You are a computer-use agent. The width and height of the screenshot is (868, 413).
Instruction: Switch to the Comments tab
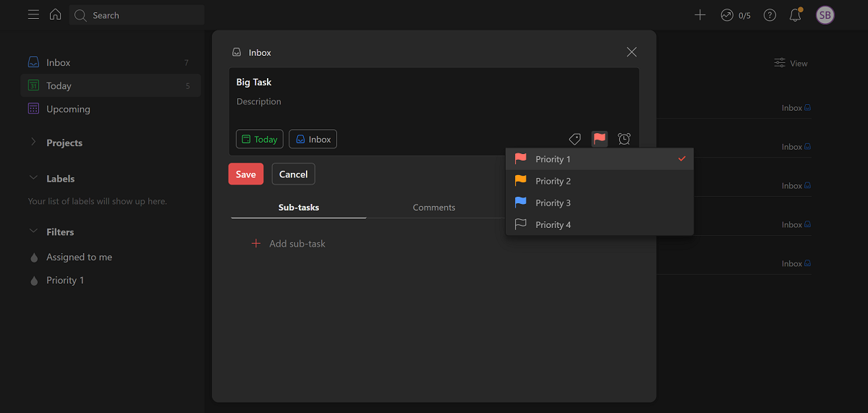click(434, 207)
